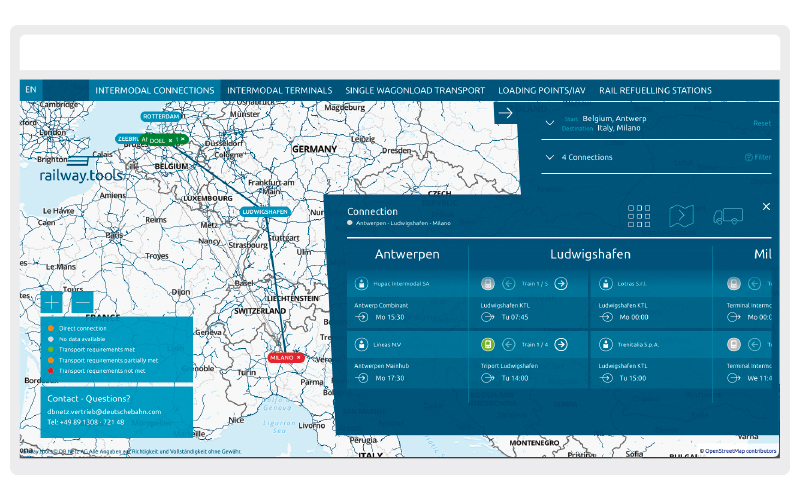Toggle the green train icon for Triport Ludwigshafen

[488, 344]
